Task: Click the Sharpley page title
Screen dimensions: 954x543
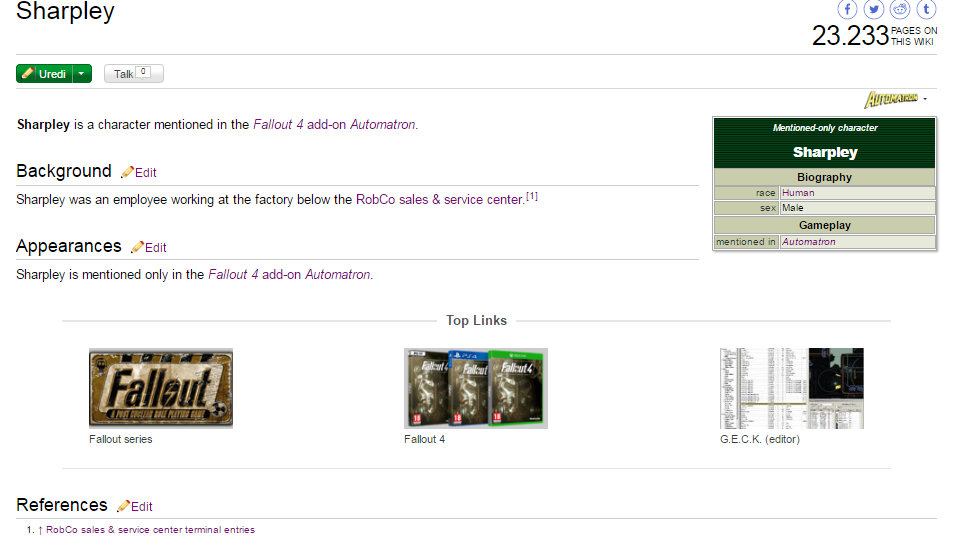Action: 65,11
